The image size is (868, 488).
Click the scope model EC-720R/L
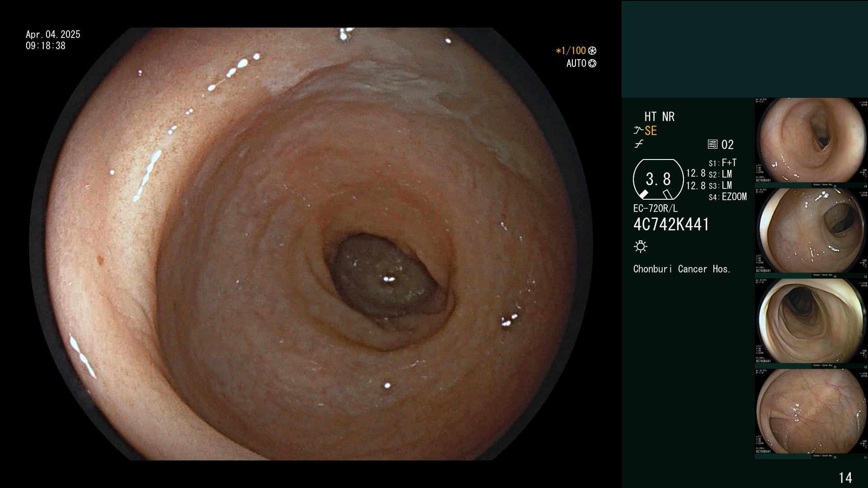(x=656, y=209)
